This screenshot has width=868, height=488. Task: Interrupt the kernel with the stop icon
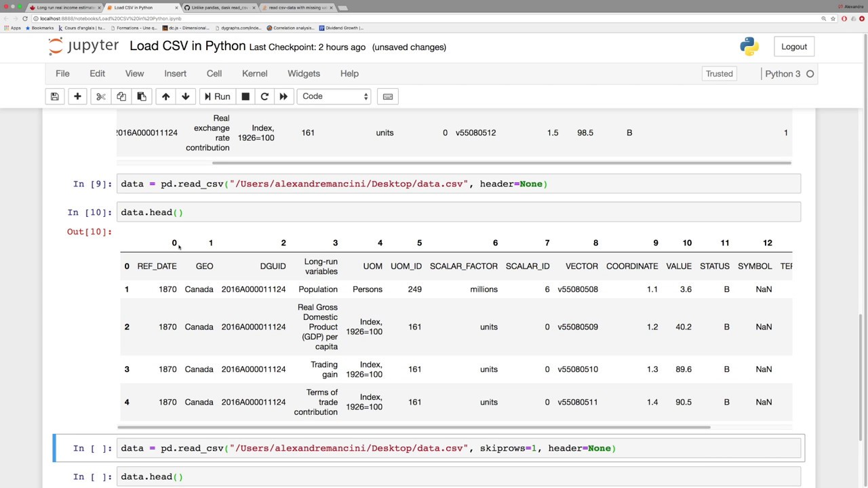[245, 96]
